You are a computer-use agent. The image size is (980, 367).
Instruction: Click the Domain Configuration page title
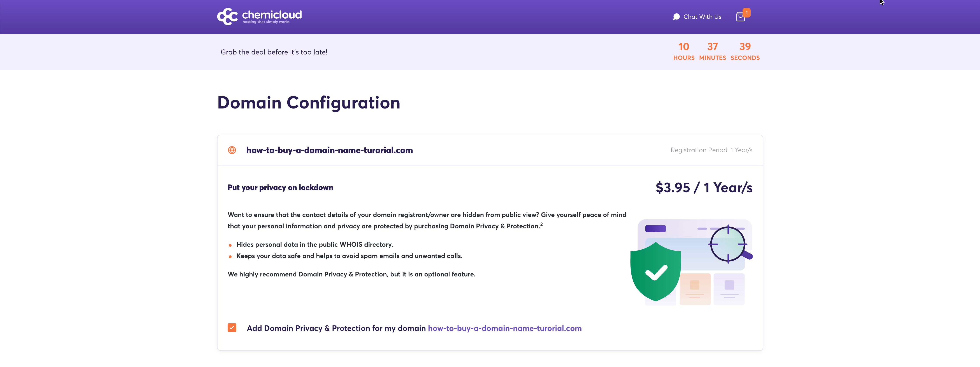coord(309,102)
